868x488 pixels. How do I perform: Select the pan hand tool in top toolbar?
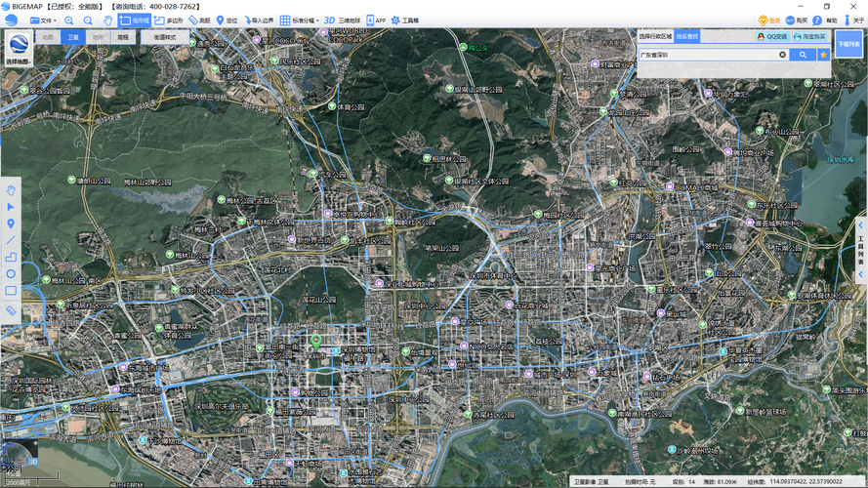point(106,20)
